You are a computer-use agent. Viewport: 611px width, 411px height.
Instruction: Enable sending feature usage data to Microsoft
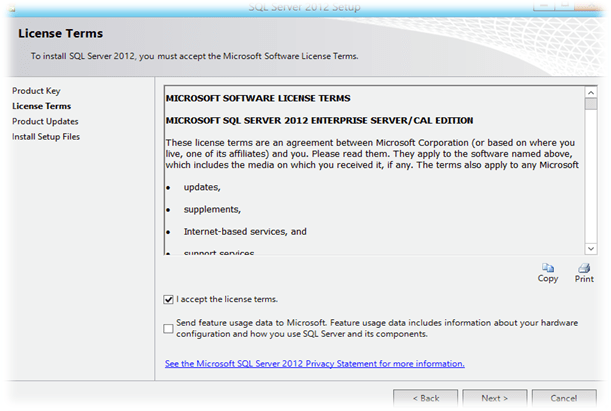168,327
